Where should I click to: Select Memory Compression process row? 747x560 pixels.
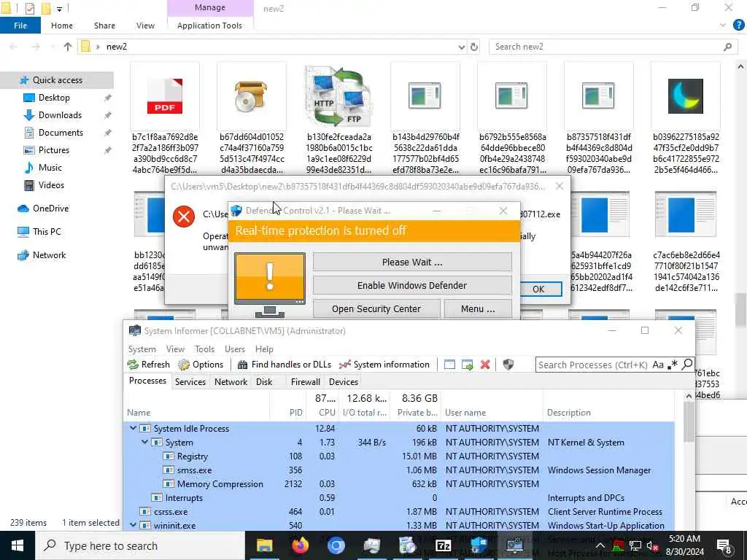click(399, 484)
